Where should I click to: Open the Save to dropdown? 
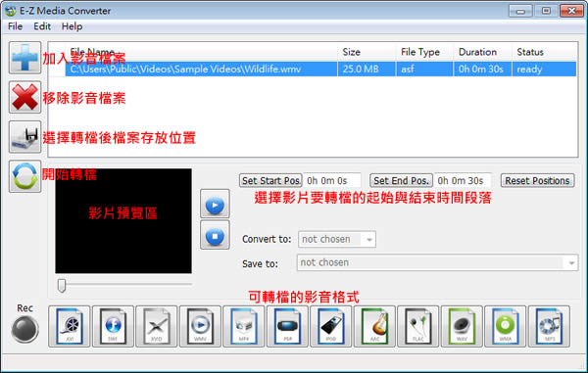(437, 262)
